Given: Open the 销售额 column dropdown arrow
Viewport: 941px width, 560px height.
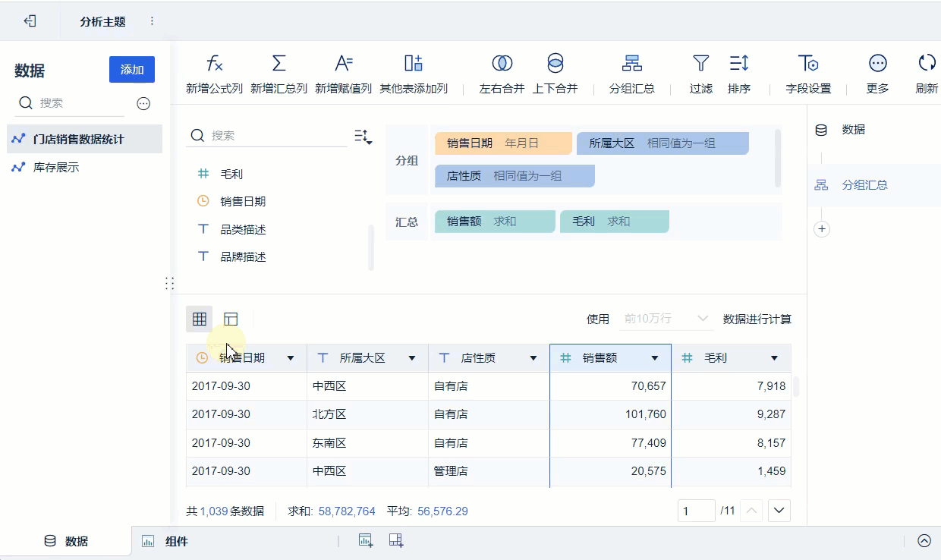Looking at the screenshot, I should point(655,358).
